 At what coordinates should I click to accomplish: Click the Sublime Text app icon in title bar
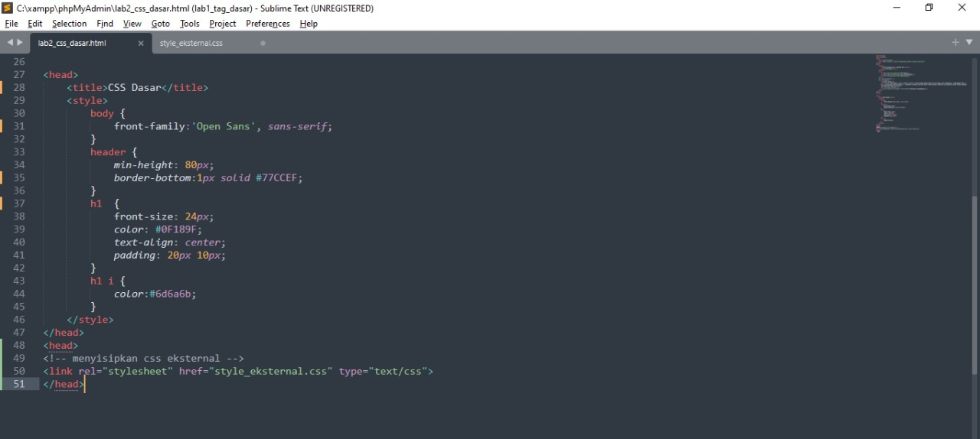click(7, 8)
